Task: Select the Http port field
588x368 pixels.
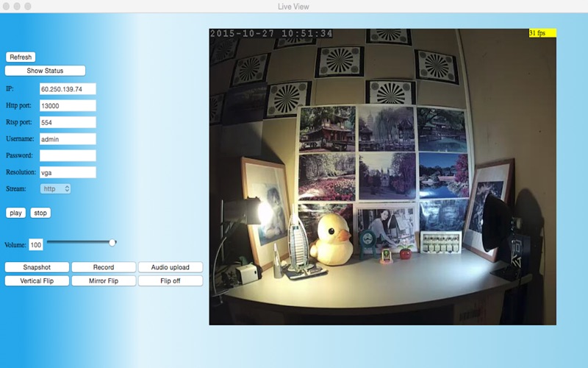Action: point(68,105)
